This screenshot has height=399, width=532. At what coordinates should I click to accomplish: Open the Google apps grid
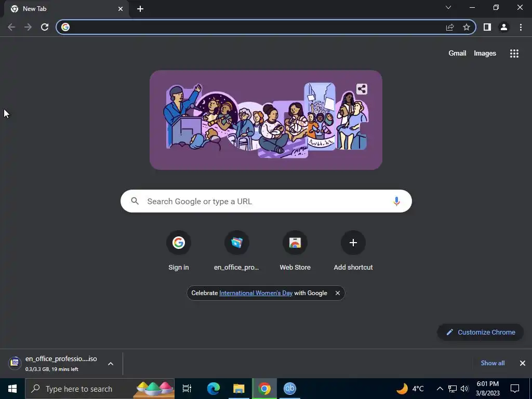tap(514, 54)
